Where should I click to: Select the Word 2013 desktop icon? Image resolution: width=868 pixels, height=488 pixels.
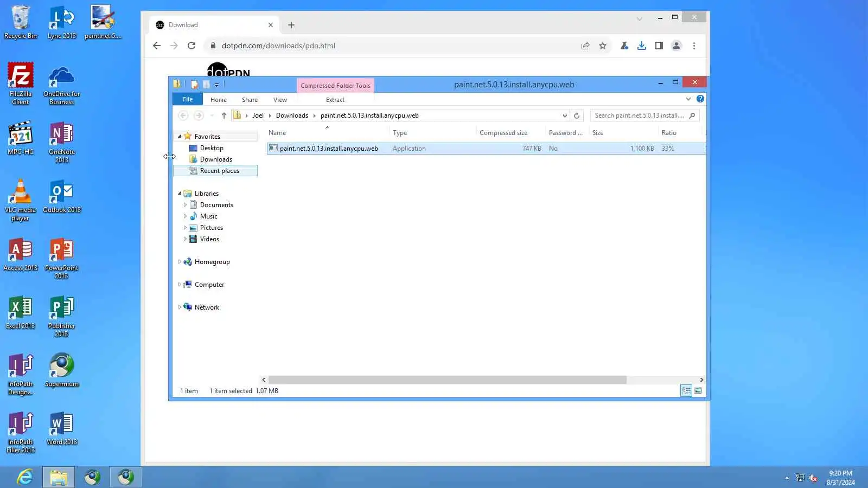pos(62,428)
